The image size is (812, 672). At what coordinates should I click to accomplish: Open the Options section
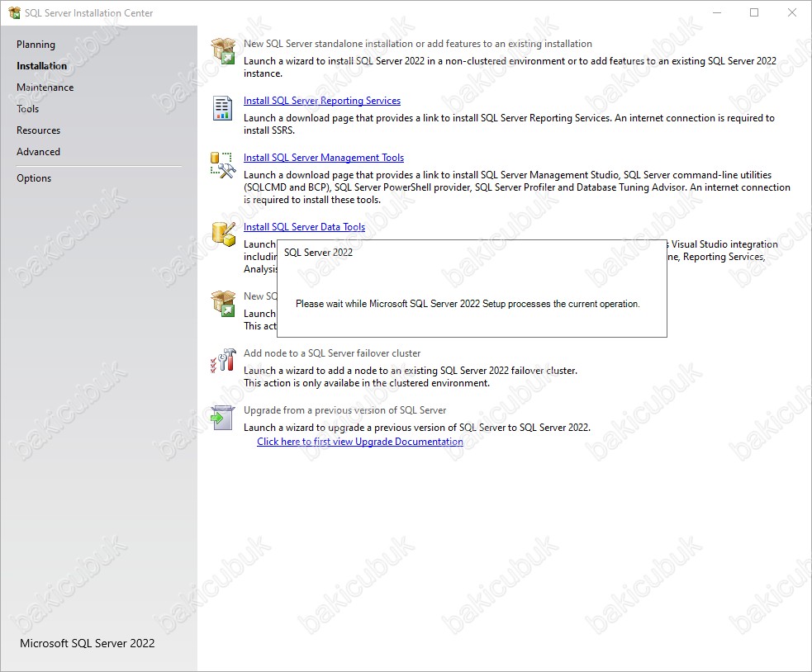tap(34, 178)
